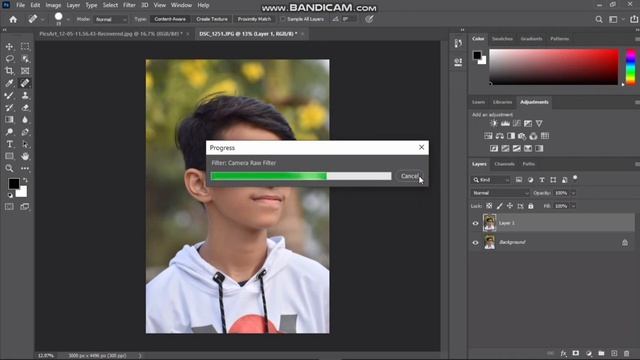The width and height of the screenshot is (640, 360).
Task: Add a Levels adjustment
Action: pyautogui.click(x=505, y=123)
